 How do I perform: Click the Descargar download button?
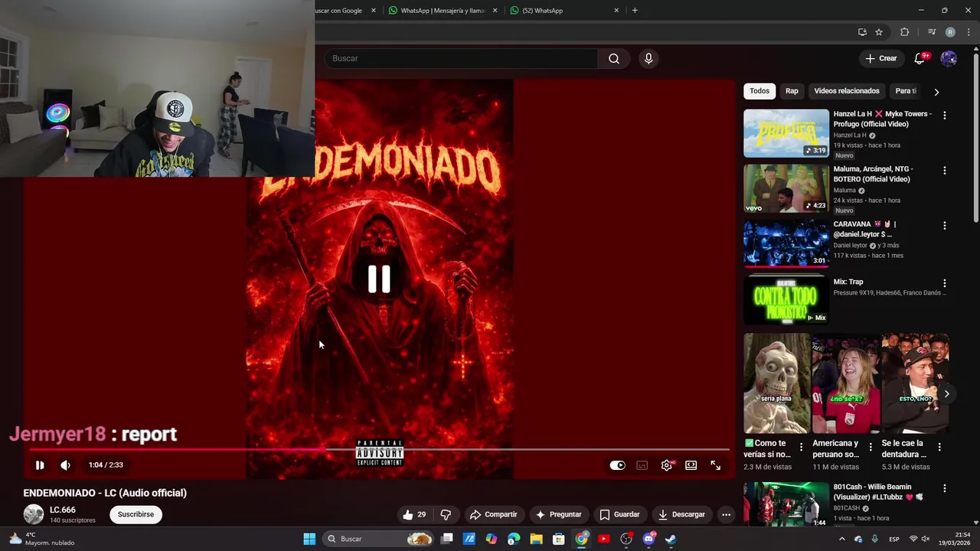click(x=681, y=514)
